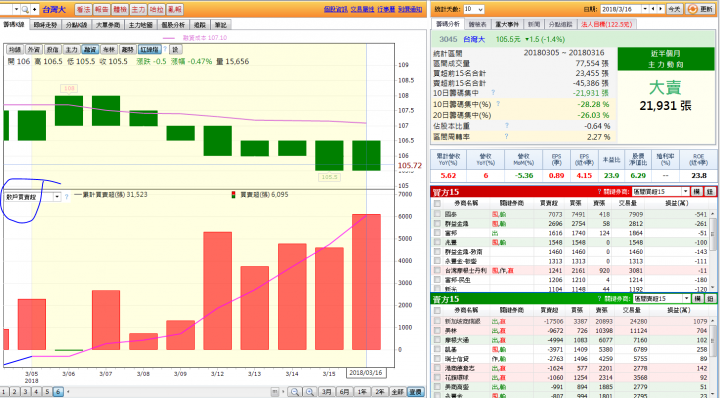Toggle the 紅綠燈 chart overlay button
The image size is (720, 398).
pyautogui.click(x=150, y=50)
